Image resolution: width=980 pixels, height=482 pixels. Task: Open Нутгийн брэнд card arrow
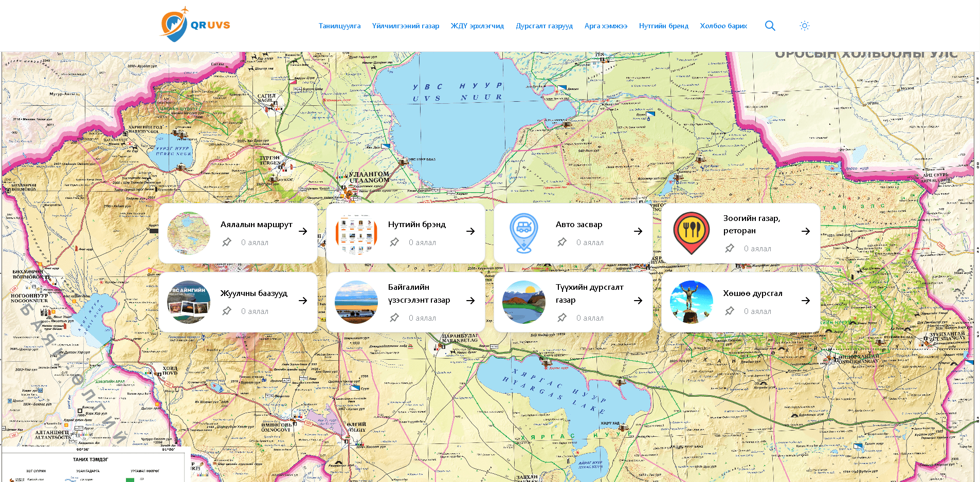click(x=470, y=231)
